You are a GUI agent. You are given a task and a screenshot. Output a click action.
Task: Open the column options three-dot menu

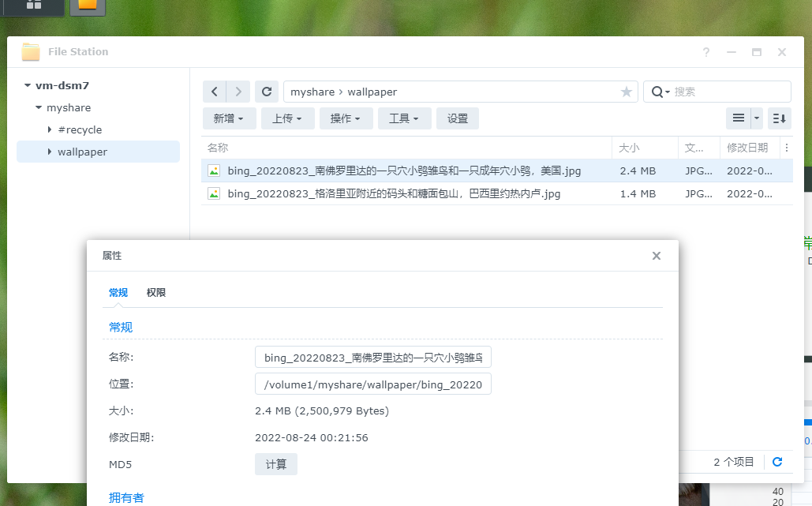(787, 148)
